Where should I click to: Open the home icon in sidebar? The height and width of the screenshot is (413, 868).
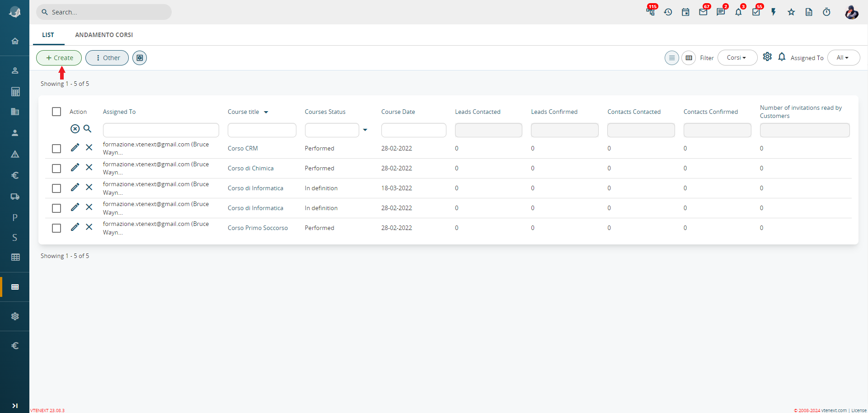(x=15, y=41)
